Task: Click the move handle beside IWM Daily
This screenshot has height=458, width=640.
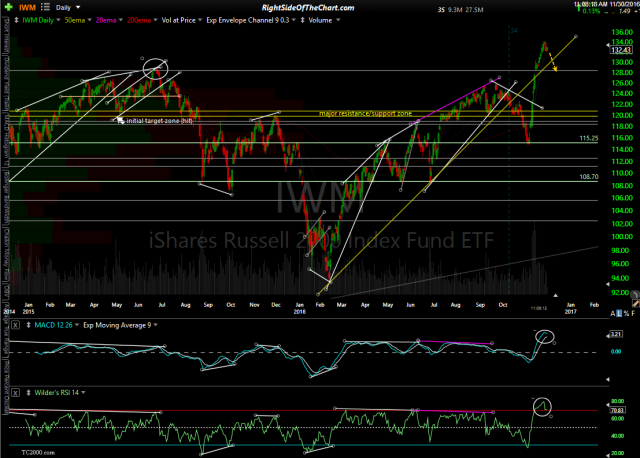Action: pos(16,20)
